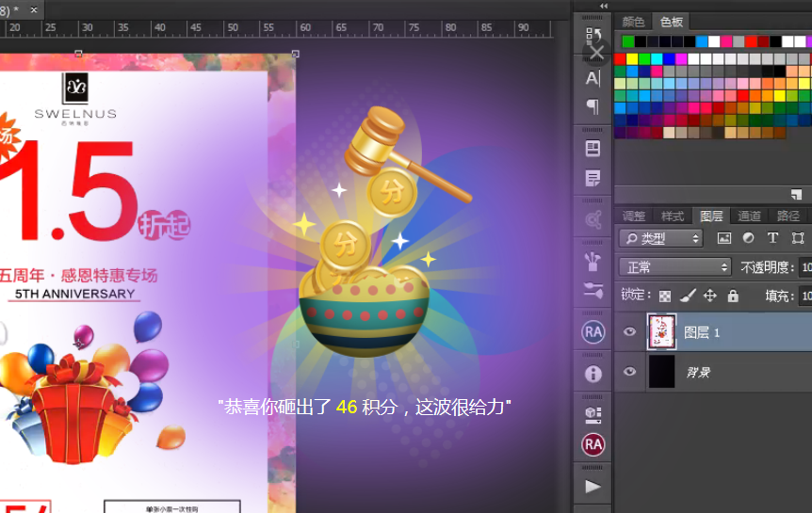Viewport: 812px width, 513px height.
Task: Hide the 背景 layer eye icon
Action: pos(629,372)
